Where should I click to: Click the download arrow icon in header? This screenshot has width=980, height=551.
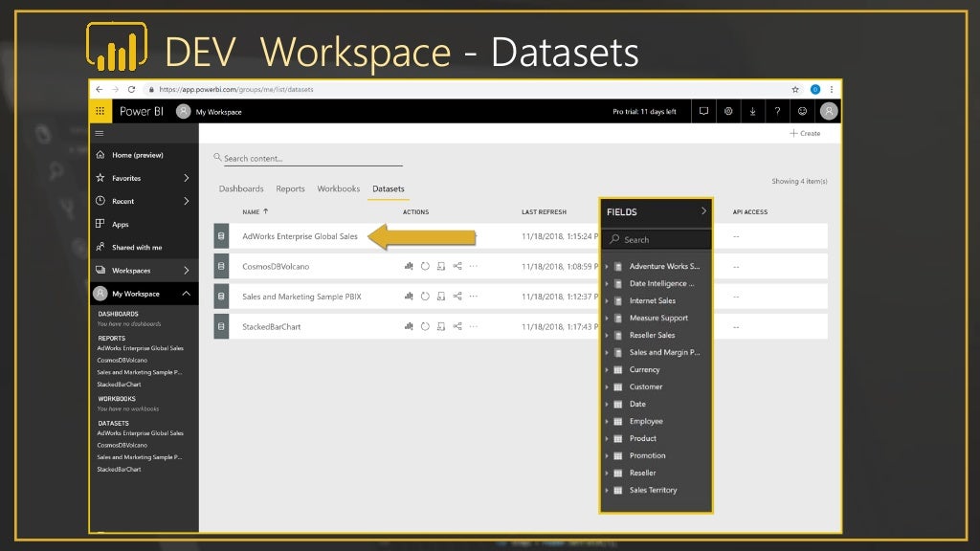753,111
